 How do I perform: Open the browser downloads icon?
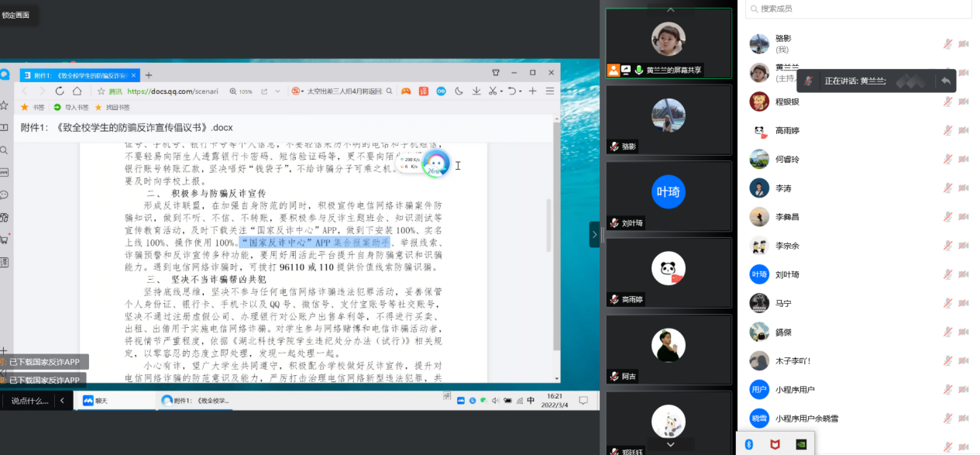476,91
